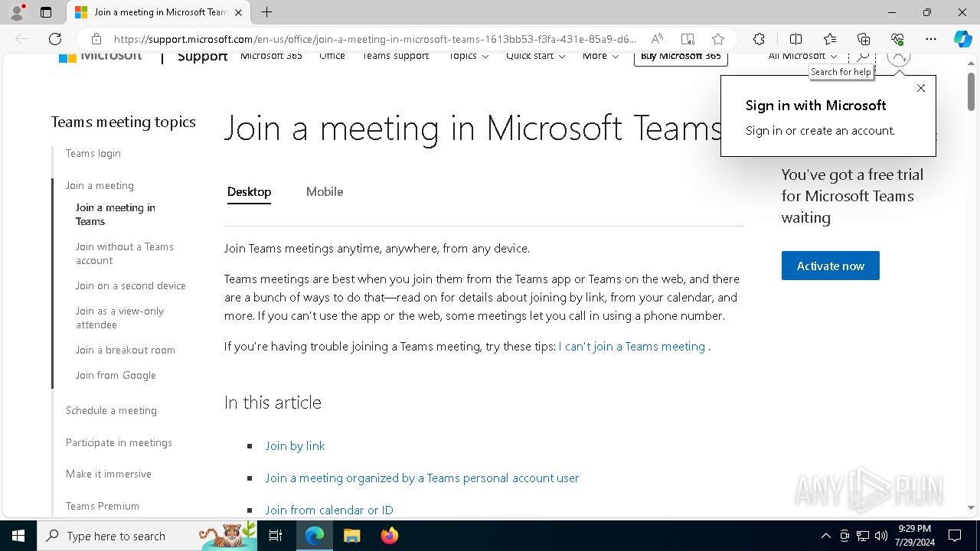980x551 pixels.
Task: Open the Collections icon
Action: pyautogui.click(x=864, y=39)
